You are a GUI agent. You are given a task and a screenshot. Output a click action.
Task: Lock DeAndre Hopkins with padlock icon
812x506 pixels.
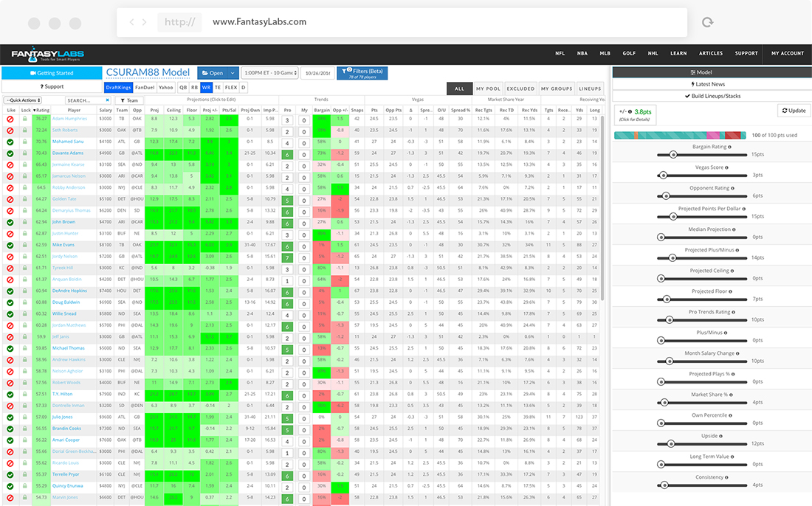(x=24, y=291)
